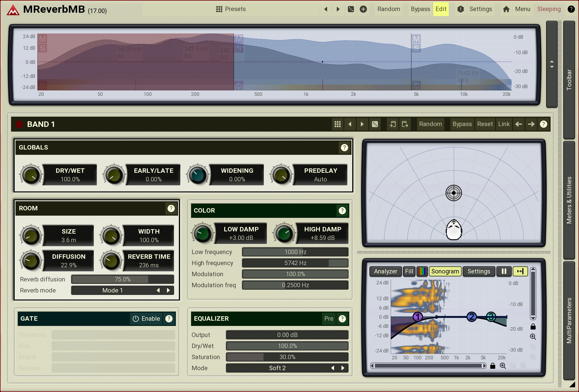Click the band paste settings icon
This screenshot has height=392, width=579.
click(405, 124)
